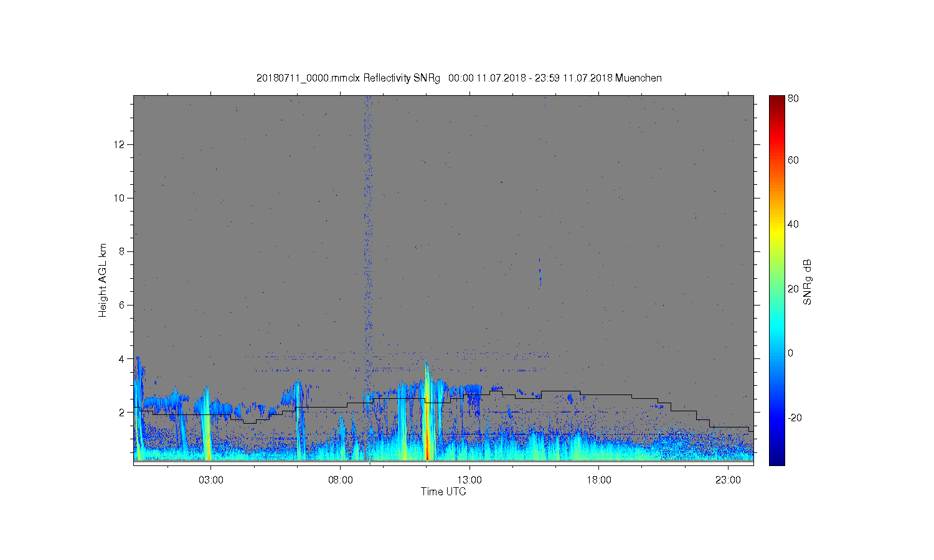
Task: Click the plot title text about Reflectivity SNRg
Action: 459,78
